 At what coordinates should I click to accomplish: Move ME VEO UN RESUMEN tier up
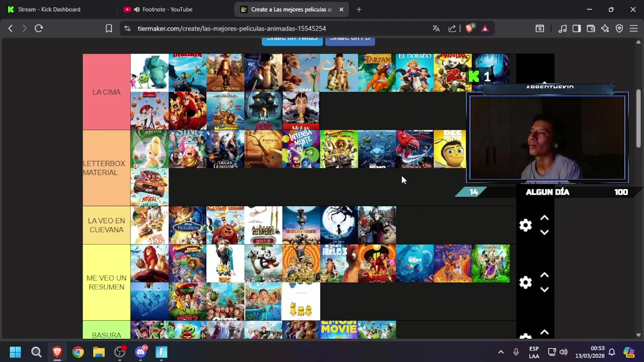544,276
